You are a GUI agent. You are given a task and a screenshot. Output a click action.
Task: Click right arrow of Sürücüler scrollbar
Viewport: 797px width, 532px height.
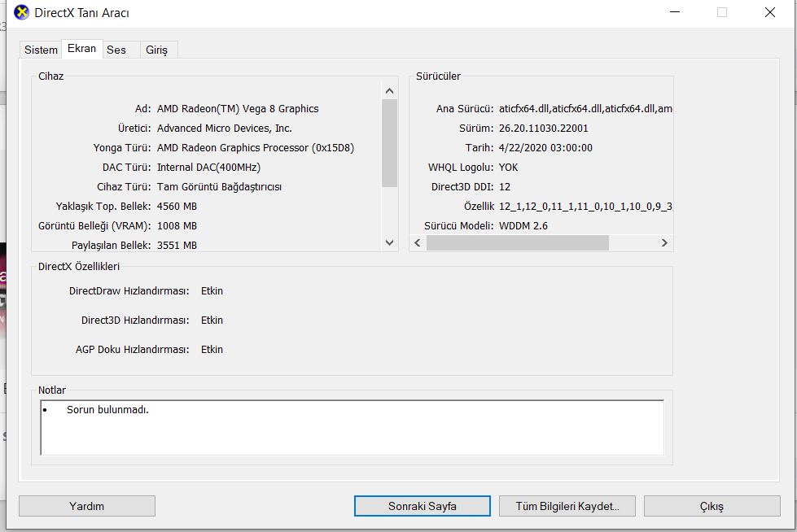tap(664, 243)
